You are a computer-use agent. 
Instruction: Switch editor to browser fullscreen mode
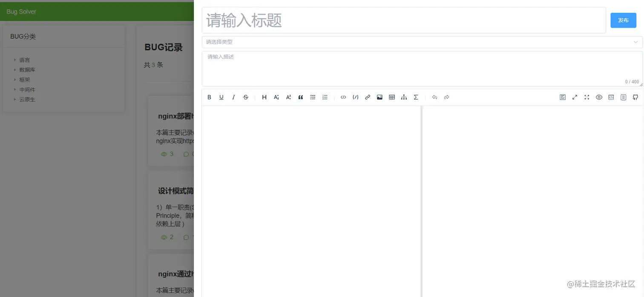[x=586, y=97]
